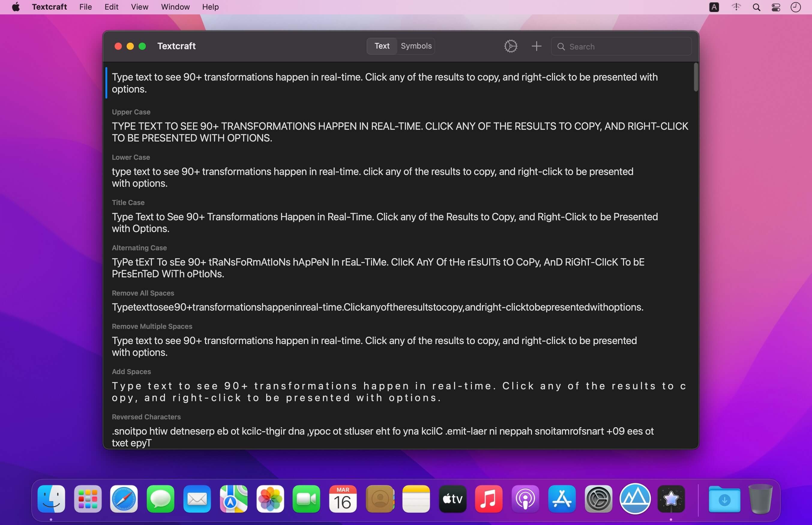Viewport: 812px width, 525px height.
Task: Click the blue mountain-peaks app icon in the Dock
Action: tap(635, 499)
